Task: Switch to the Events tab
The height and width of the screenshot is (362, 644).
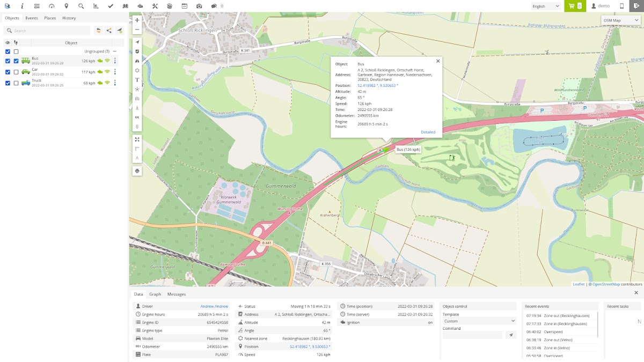Action: click(x=32, y=18)
